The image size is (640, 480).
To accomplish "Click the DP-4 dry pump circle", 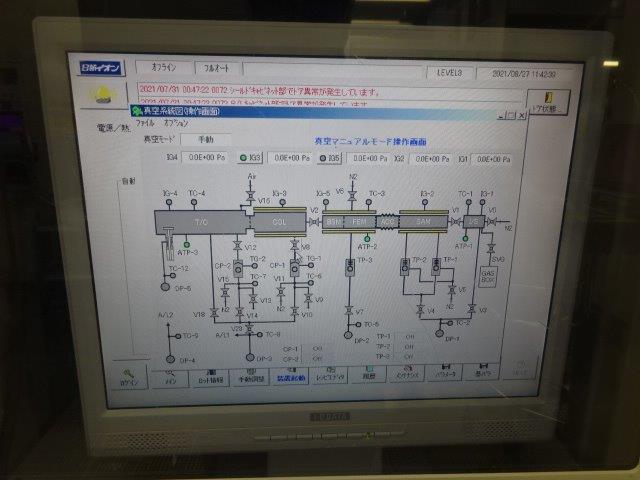I will click(x=171, y=359).
